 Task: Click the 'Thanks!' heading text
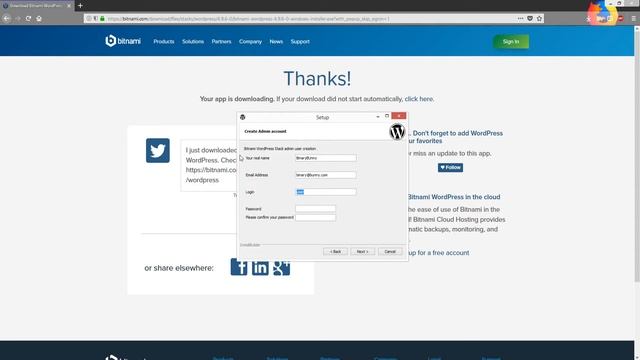[x=317, y=78]
